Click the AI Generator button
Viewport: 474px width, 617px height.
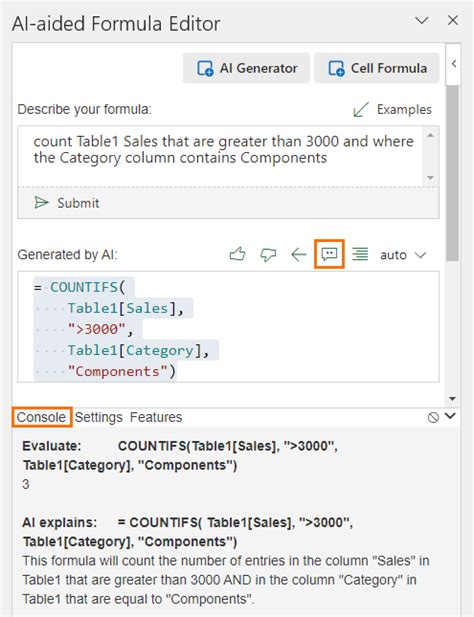[x=246, y=68]
